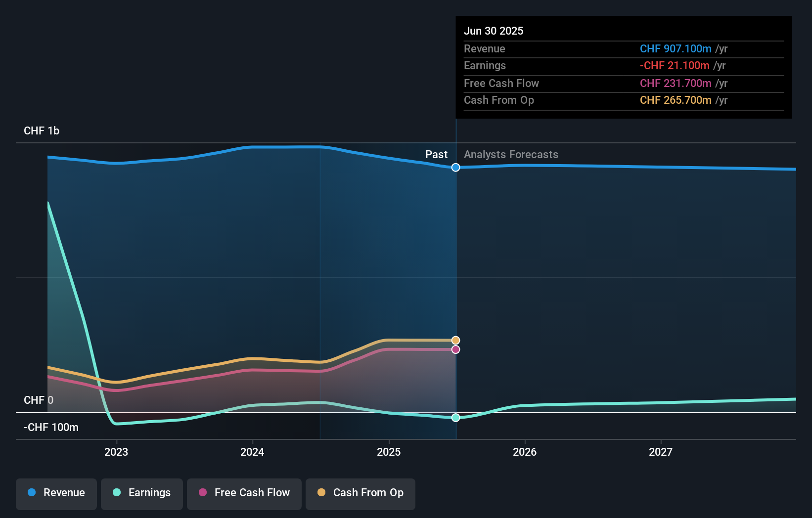Click the 2026 axis label
Viewport: 812px width, 518px height.
[525, 451]
